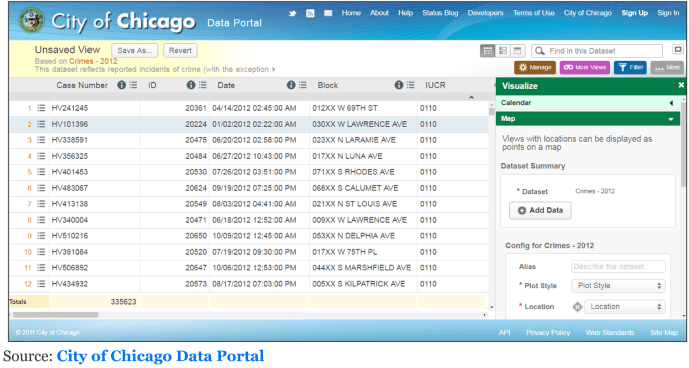Open ID column menu icon
Viewport: 689px width, 368px height.
point(203,85)
